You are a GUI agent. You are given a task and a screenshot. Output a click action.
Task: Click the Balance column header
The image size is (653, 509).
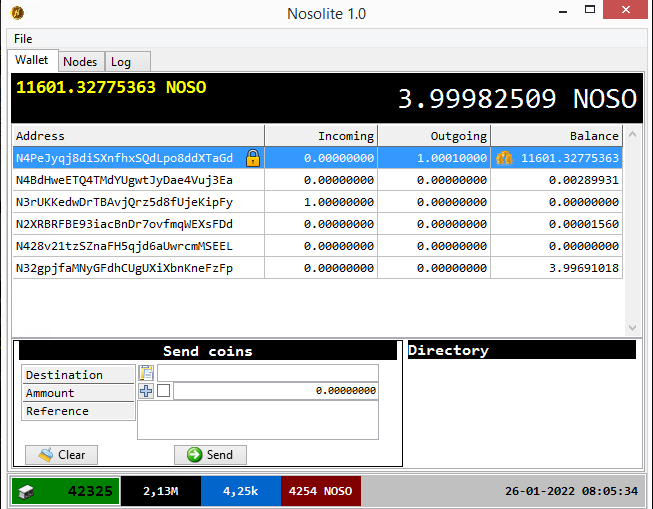(x=557, y=136)
